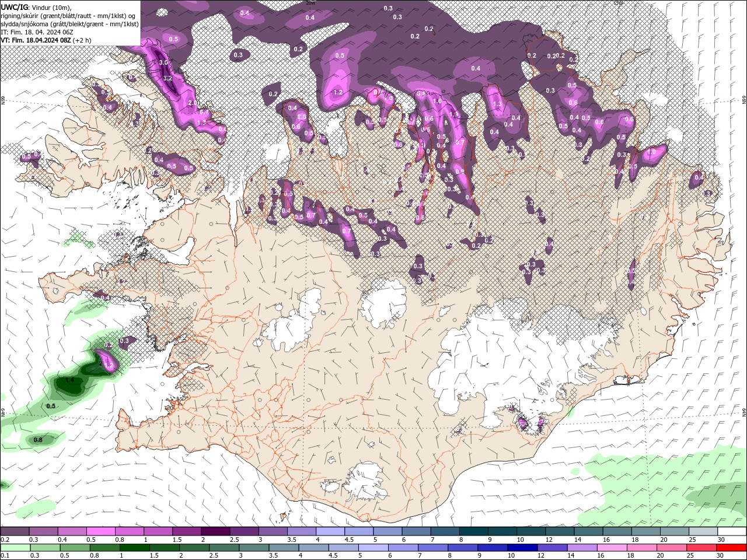Pick the crimson 25–30 swatch, bottom legend row
Image resolution: width=747 pixels, height=560 pixels.
[702, 548]
